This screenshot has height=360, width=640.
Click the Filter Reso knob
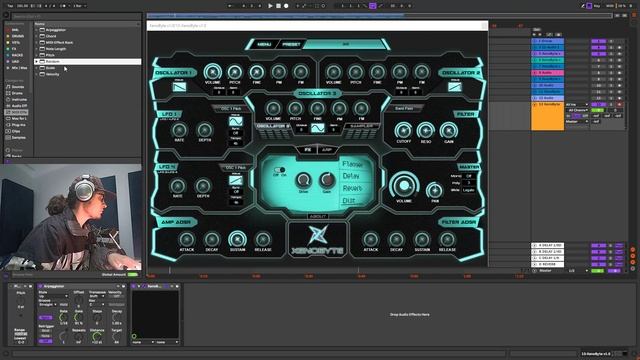(425, 131)
